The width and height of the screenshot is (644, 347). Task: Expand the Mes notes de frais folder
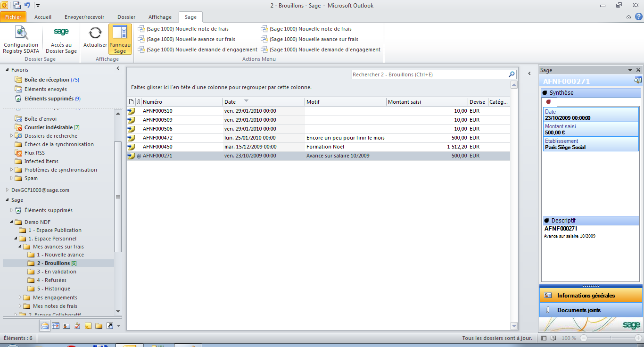20,306
